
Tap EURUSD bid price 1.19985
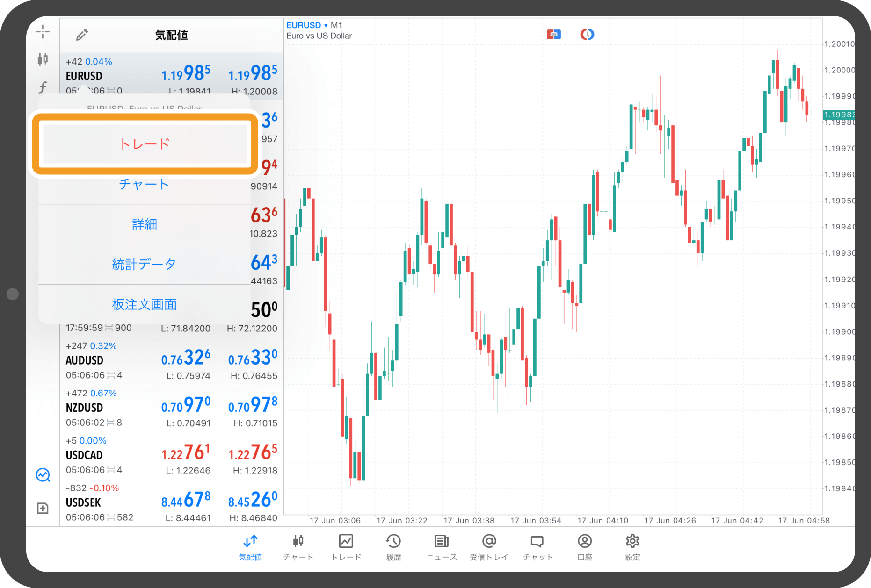point(186,73)
